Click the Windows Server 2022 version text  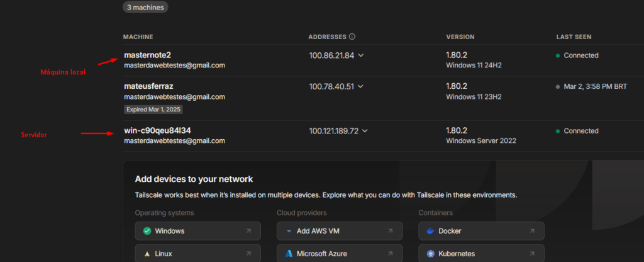pyautogui.click(x=481, y=140)
